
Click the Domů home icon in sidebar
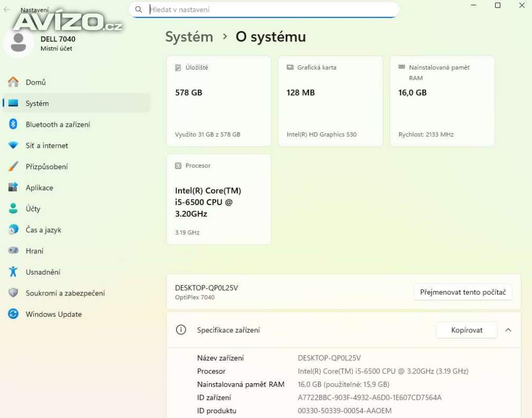coord(14,82)
